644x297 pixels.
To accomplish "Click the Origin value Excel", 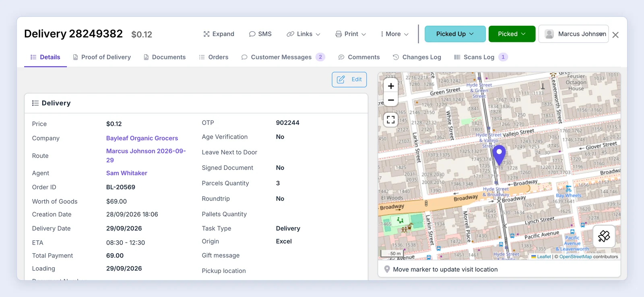I will [284, 242].
